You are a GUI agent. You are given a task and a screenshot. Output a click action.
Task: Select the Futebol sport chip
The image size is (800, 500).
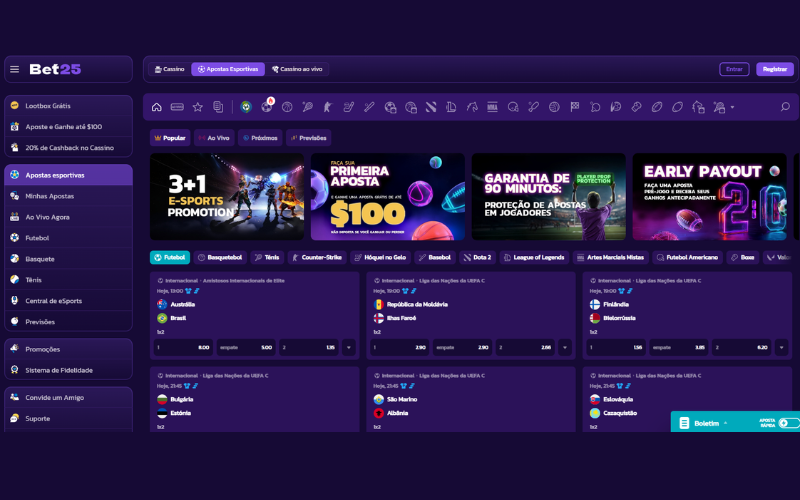click(x=170, y=258)
